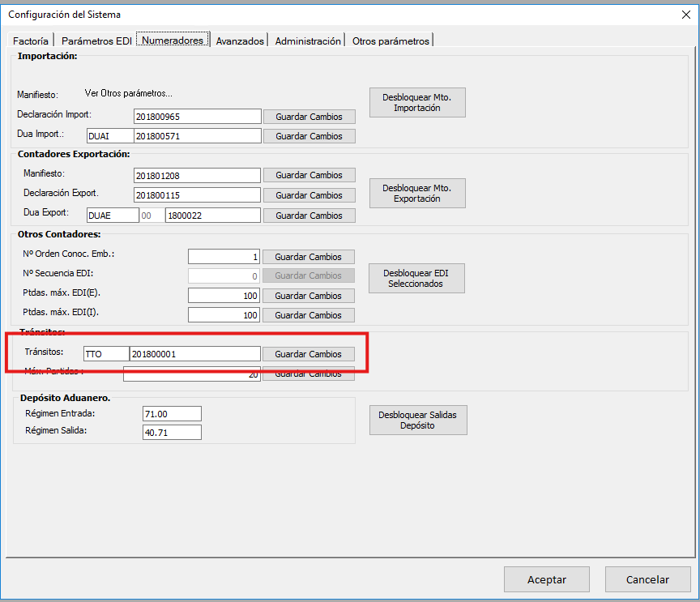Save changes for Dua Export
Image resolution: width=700 pixels, height=602 pixels.
[x=309, y=216]
